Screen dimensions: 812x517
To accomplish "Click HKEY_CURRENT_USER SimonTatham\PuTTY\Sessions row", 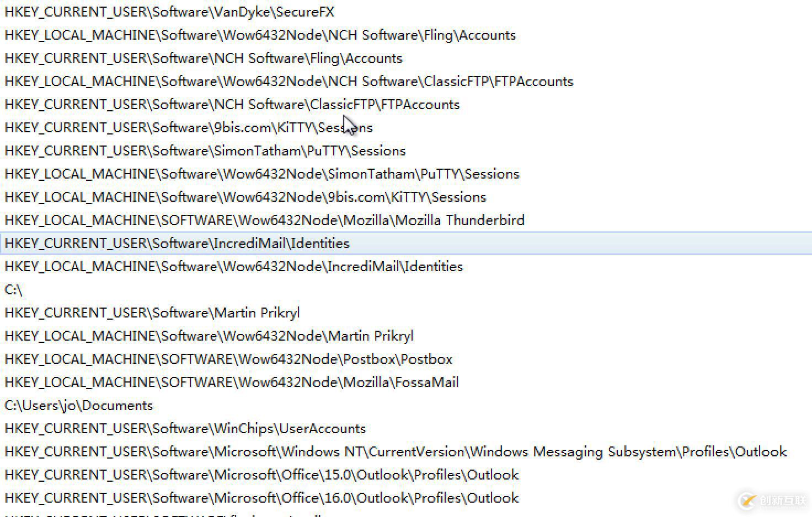I will pos(406,150).
